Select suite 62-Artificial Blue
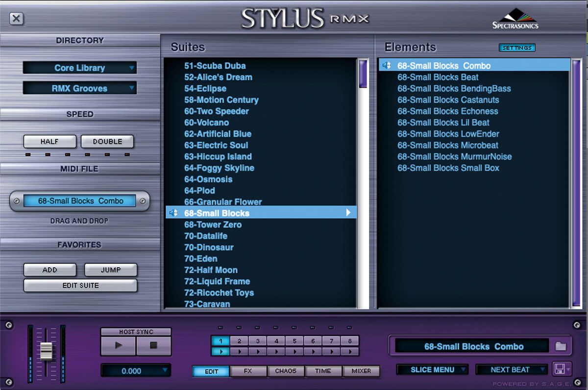 pyautogui.click(x=218, y=133)
